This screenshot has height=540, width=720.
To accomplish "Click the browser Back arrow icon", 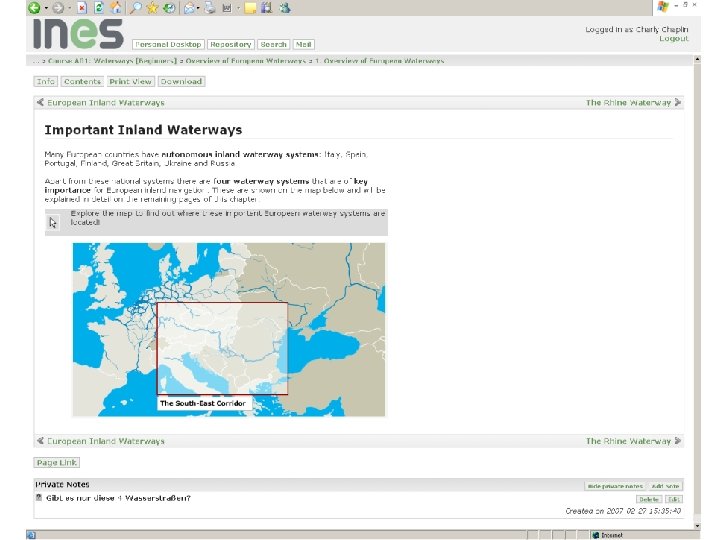I will pos(34,7).
